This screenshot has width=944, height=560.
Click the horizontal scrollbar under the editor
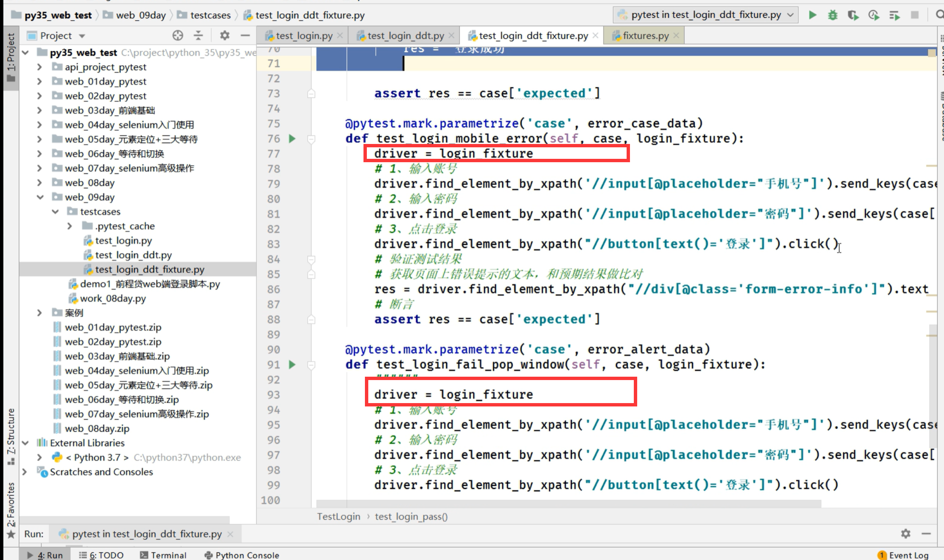(569, 504)
